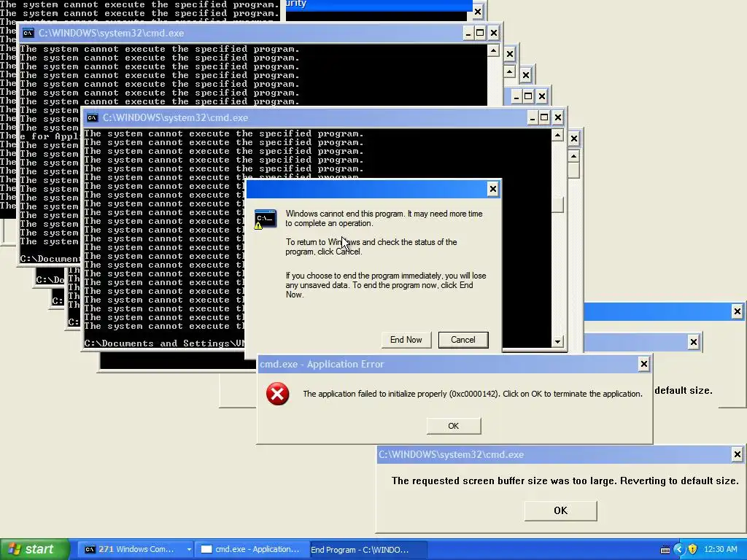Show hidden tray icons arrow
This screenshot has width=747, height=560.
pos(678,550)
